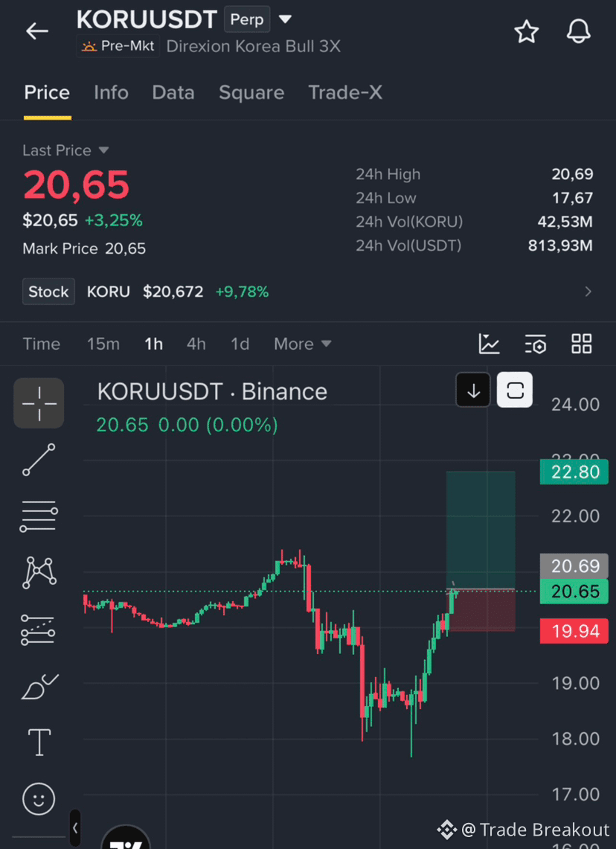Select the Text annotation tool
The height and width of the screenshot is (849, 616).
tap(39, 743)
